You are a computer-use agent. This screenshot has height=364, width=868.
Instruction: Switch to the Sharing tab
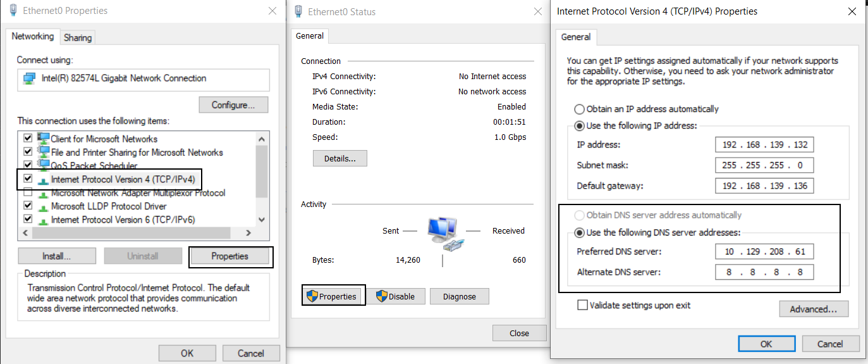click(x=78, y=37)
